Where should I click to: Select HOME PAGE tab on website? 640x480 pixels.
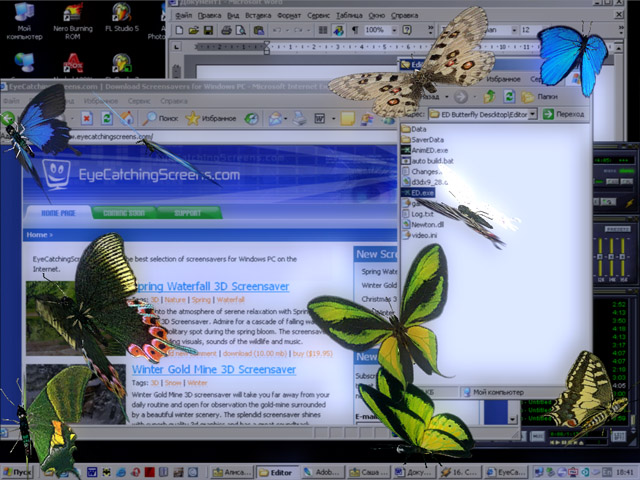click(58, 213)
